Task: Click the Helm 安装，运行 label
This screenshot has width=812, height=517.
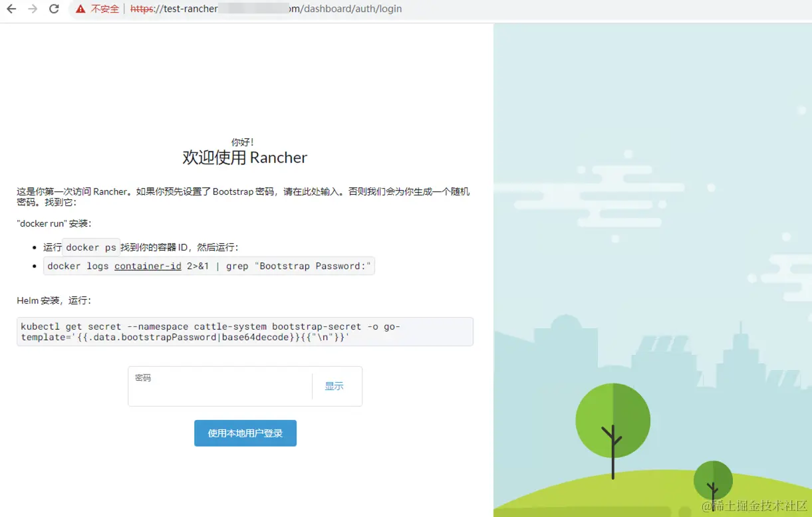Action: (54, 300)
